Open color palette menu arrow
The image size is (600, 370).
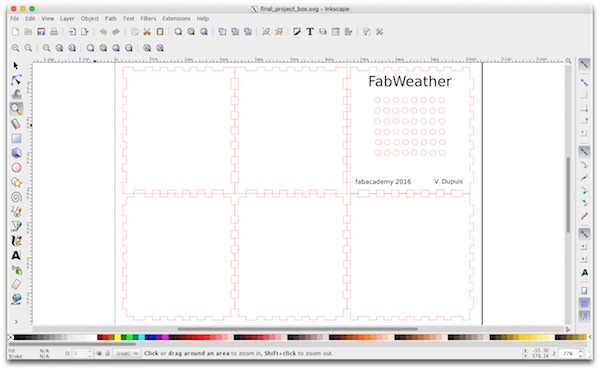[590, 337]
